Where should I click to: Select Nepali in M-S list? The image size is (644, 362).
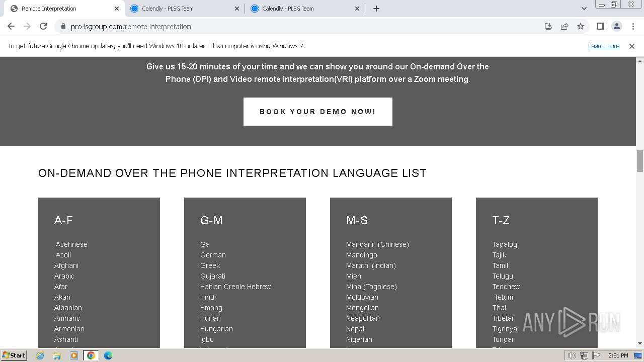(x=356, y=329)
